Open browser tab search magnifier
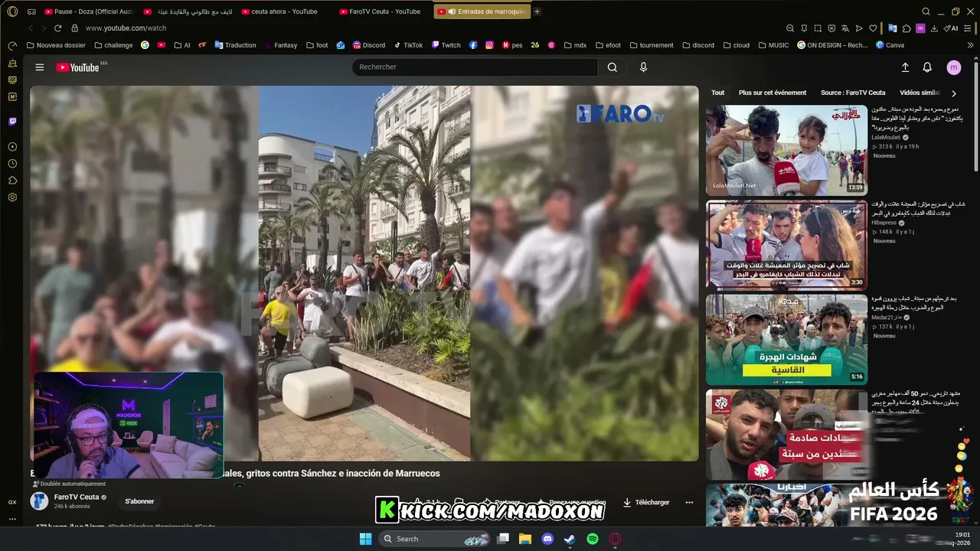Image resolution: width=980 pixels, height=551 pixels. pos(926,11)
